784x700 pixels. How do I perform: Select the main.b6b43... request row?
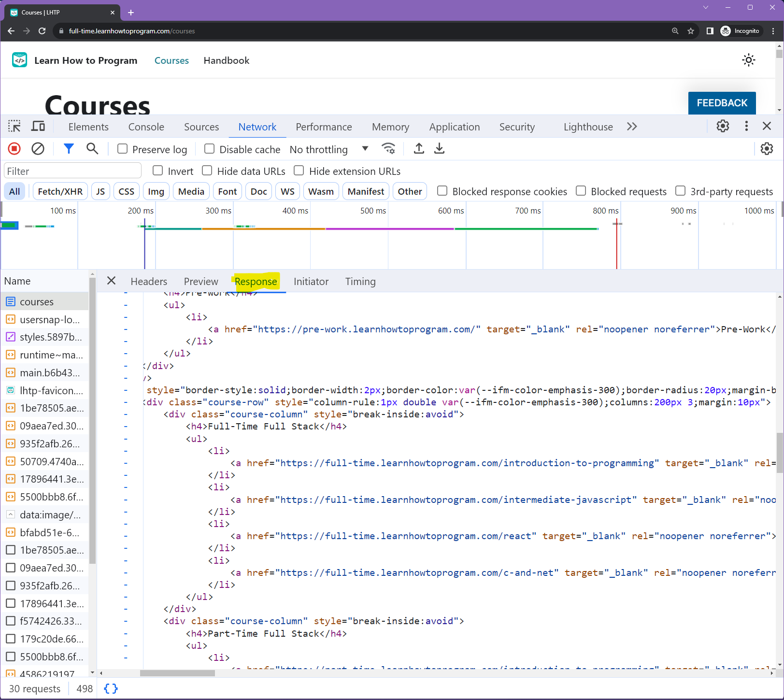point(44,372)
